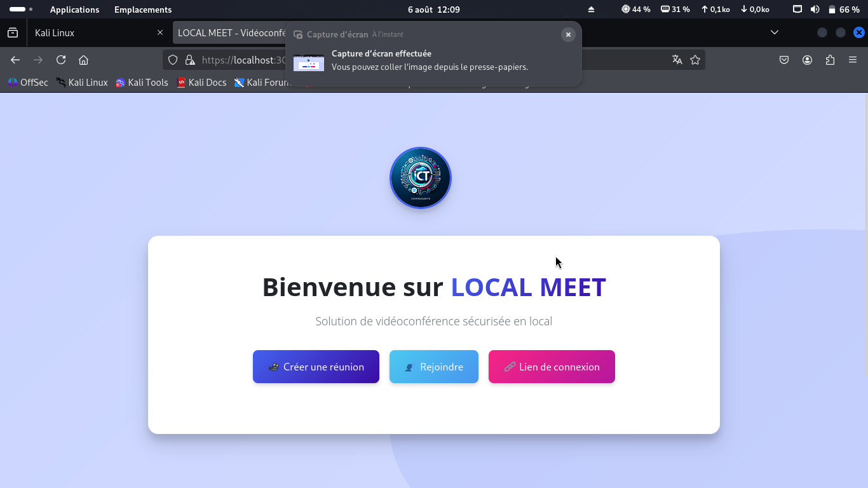Click the volume speaker icon in top bar
The width and height of the screenshot is (868, 488).
[x=815, y=9]
